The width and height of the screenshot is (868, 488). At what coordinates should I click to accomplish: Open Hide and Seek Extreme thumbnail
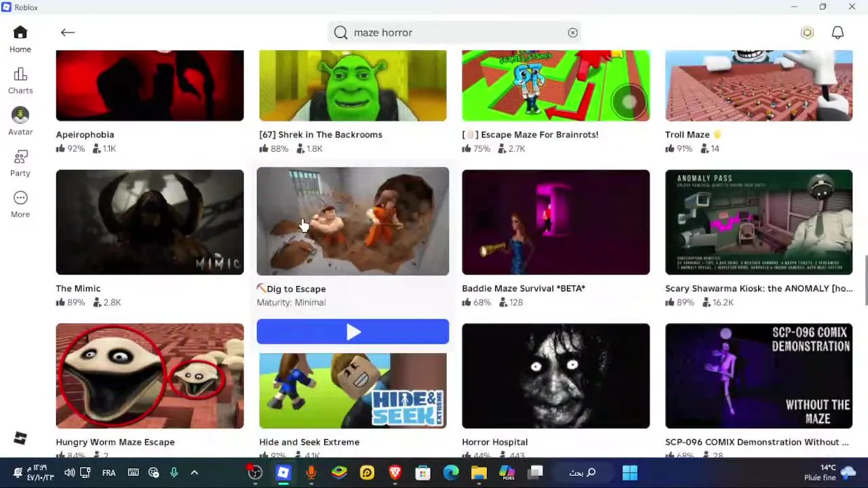point(353,390)
